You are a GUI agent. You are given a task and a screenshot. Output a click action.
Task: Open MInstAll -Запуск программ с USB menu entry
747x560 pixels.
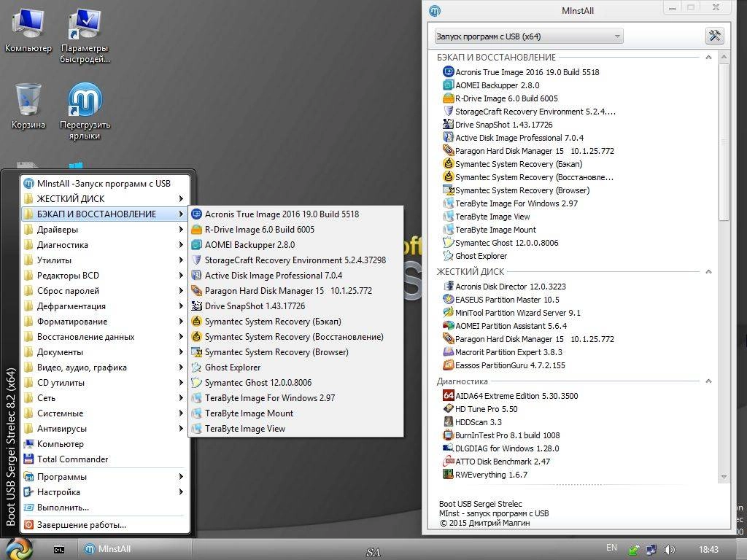[104, 183]
